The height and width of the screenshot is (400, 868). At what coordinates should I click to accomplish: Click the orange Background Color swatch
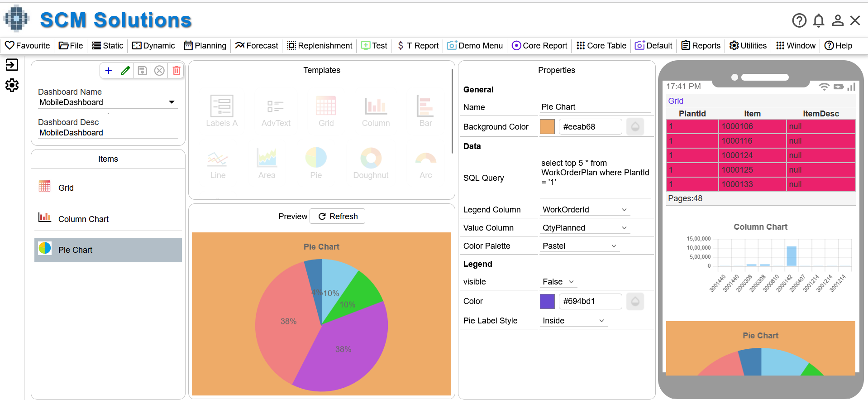tap(547, 127)
